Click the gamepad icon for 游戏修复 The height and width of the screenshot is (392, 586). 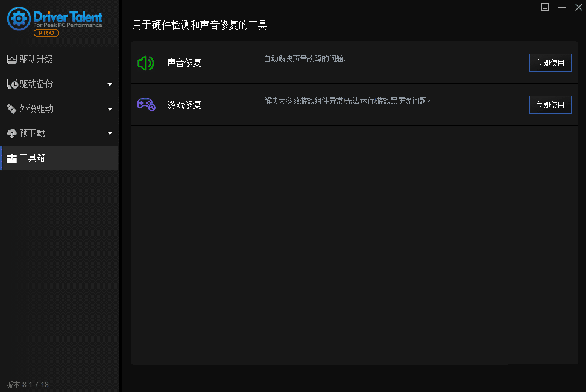[146, 104]
